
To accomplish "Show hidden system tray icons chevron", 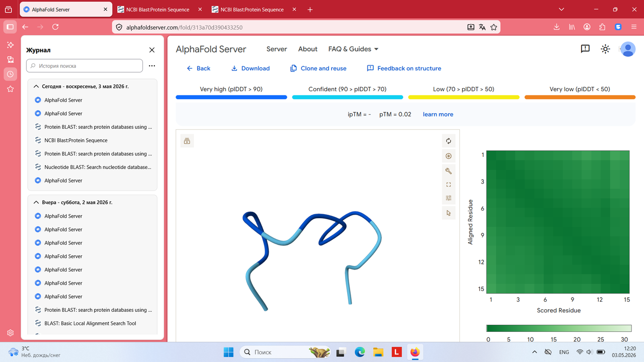I will [534, 352].
